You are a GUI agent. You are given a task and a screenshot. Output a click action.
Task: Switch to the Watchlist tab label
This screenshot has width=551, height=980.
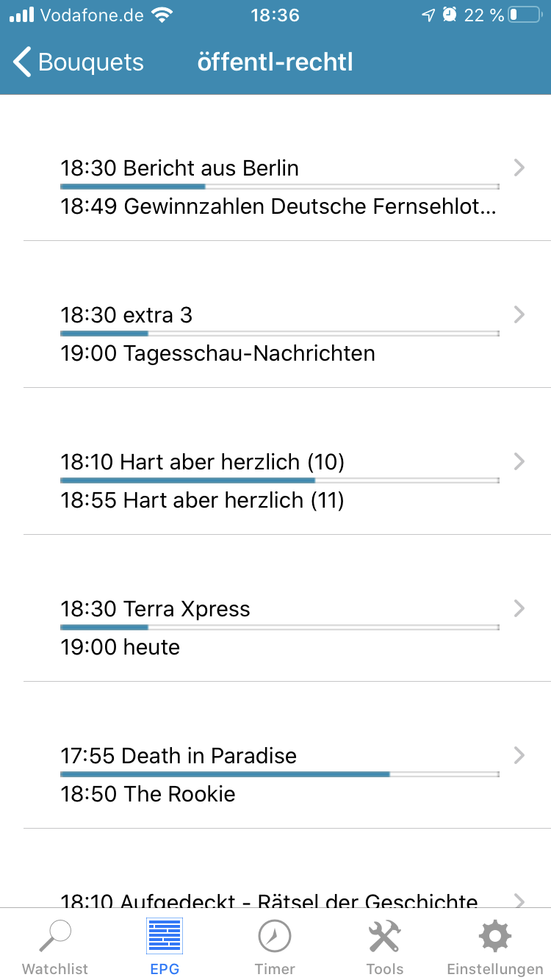click(x=55, y=969)
